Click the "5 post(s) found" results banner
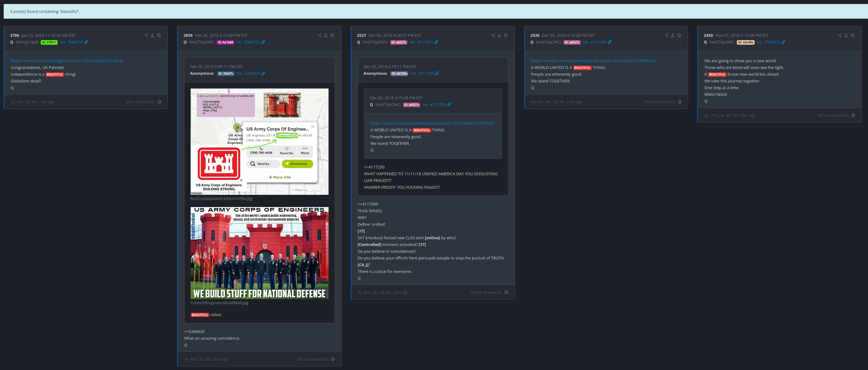This screenshot has width=868, height=370. tap(436, 11)
